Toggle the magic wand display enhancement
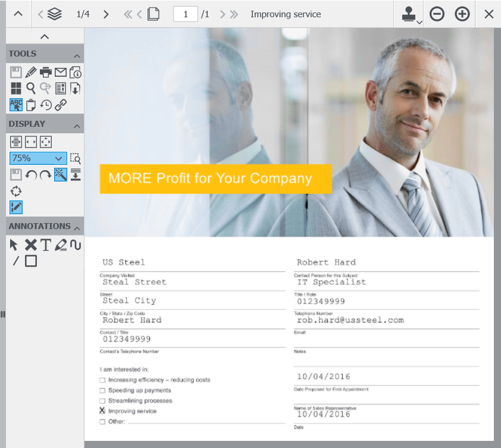 click(x=60, y=174)
